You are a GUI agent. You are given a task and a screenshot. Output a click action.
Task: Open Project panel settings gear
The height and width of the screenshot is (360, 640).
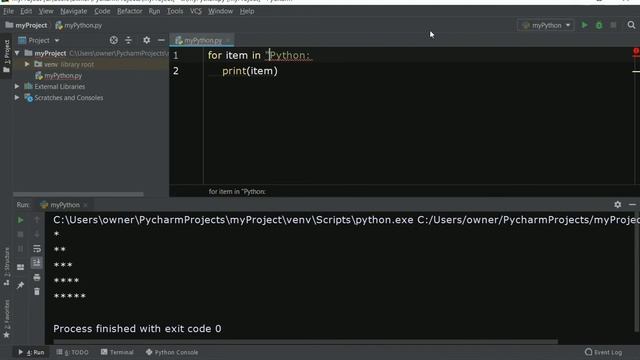(147, 40)
